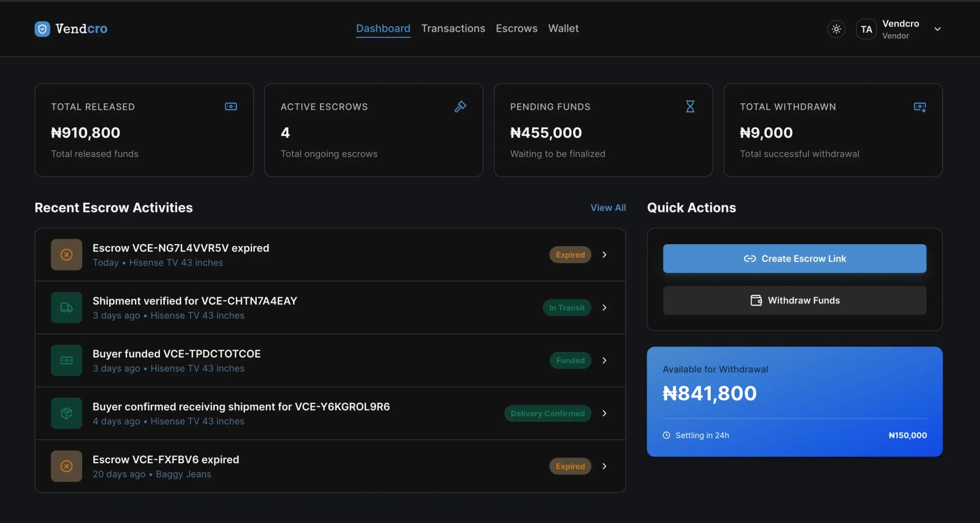Screen dimensions: 980x523
Task: Click the Create Escrow Link button
Action: tap(794, 258)
